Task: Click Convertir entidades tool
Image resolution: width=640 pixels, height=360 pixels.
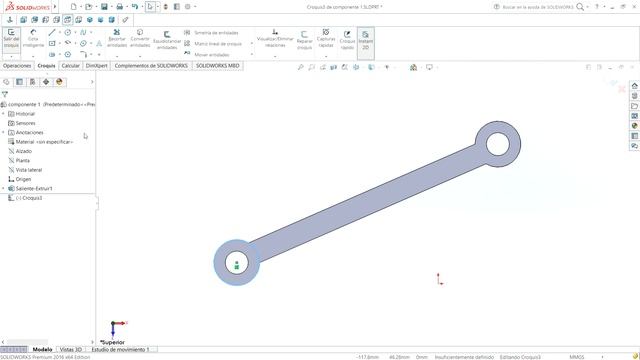Action: coord(140,38)
